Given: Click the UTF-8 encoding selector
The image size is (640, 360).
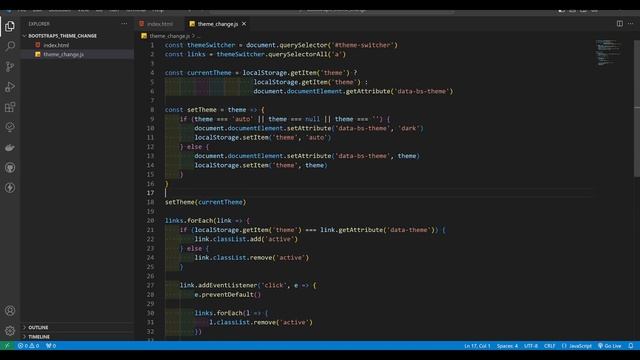Looking at the screenshot, I should tap(531, 346).
